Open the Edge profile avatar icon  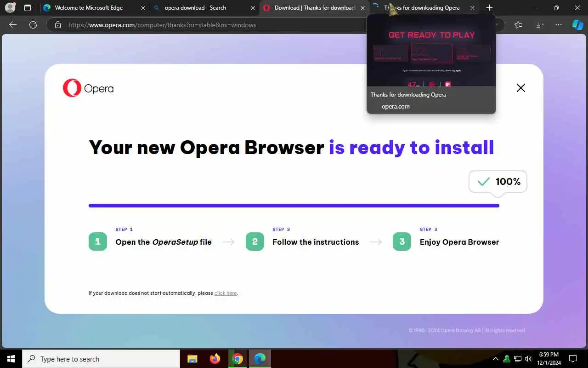click(x=10, y=8)
